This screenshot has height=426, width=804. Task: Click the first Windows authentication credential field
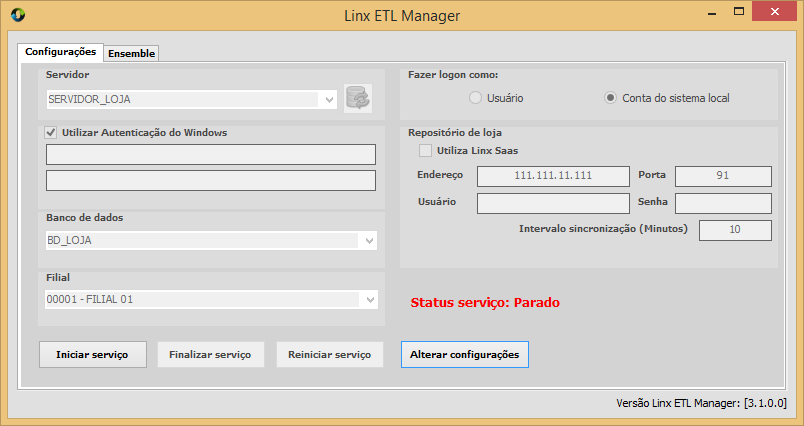(211, 154)
